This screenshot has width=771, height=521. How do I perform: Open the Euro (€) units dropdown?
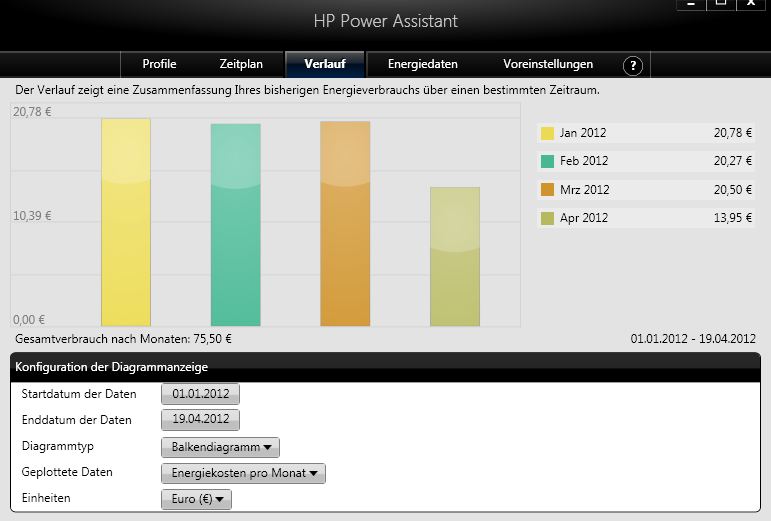(196, 499)
